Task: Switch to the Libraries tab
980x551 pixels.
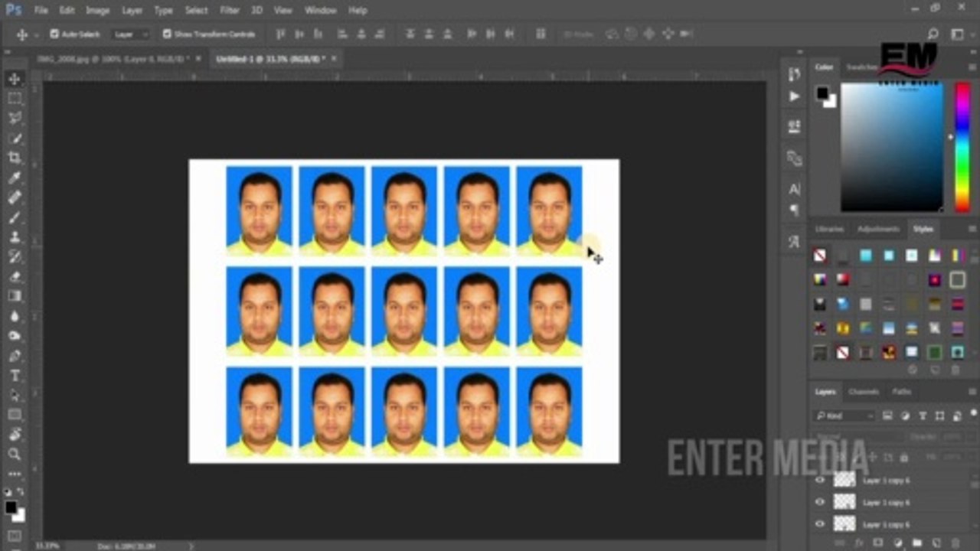Action: click(x=829, y=229)
